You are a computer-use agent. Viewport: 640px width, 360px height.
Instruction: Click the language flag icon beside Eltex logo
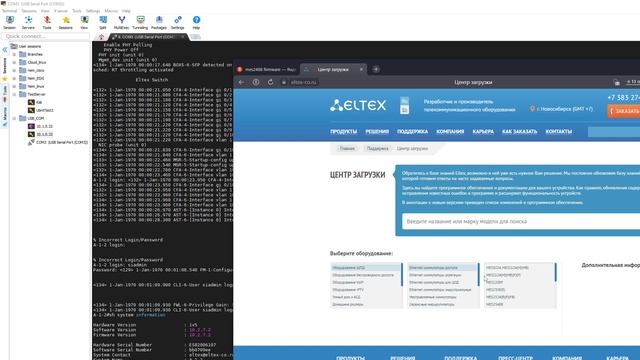tap(404, 105)
